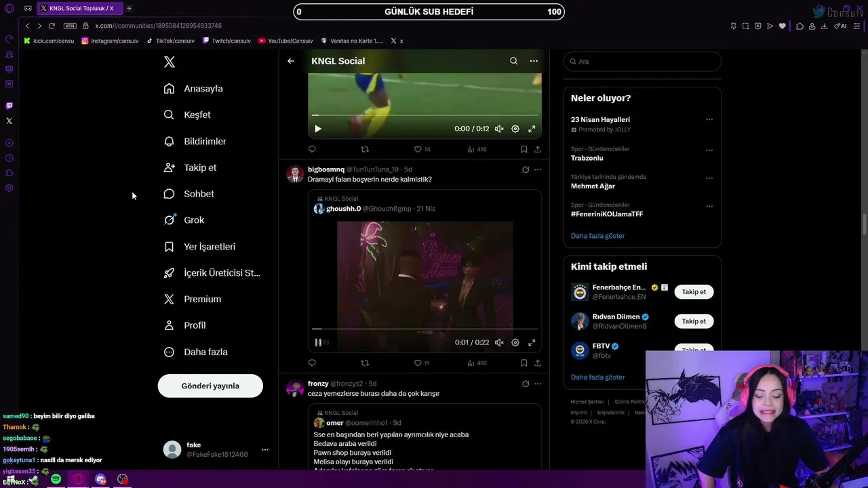Seek the 0:22 video progress bar
The image size is (868, 488).
coord(425,329)
